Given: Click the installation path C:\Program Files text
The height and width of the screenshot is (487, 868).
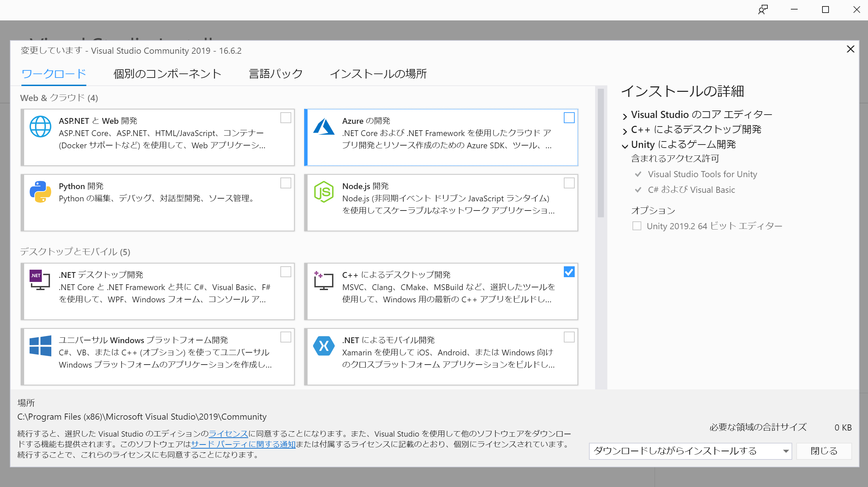Looking at the screenshot, I should [142, 417].
